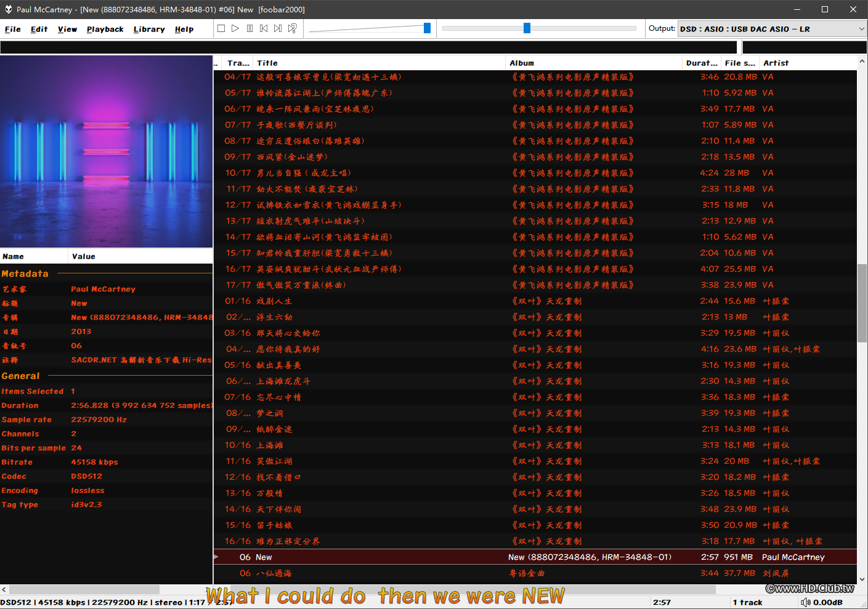Click the volume speaker icon in status bar
Screen dimensions: 868x609
coord(806,602)
